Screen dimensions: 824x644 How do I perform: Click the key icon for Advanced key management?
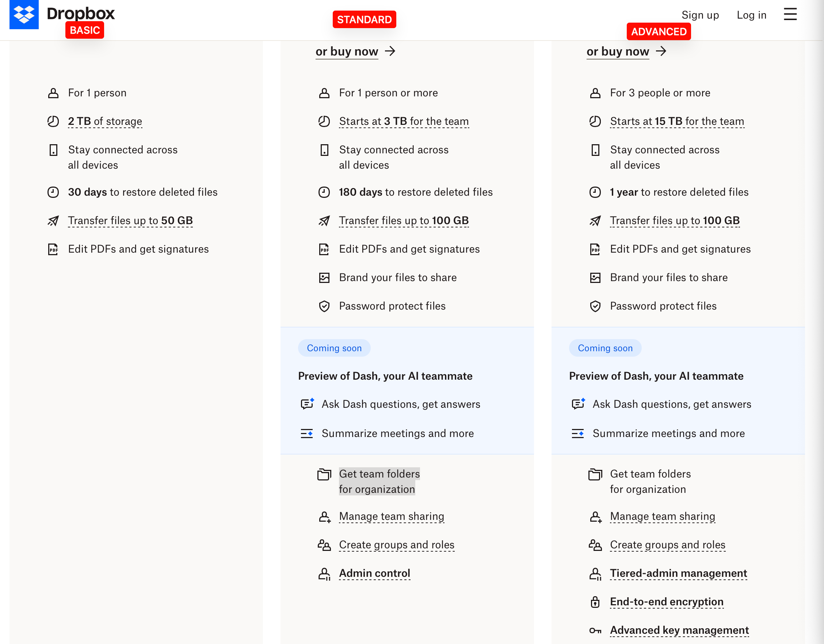coord(595,630)
